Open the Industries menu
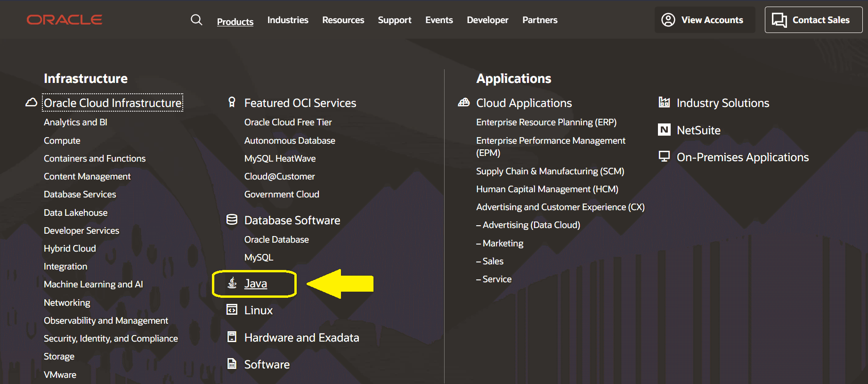 [x=288, y=20]
